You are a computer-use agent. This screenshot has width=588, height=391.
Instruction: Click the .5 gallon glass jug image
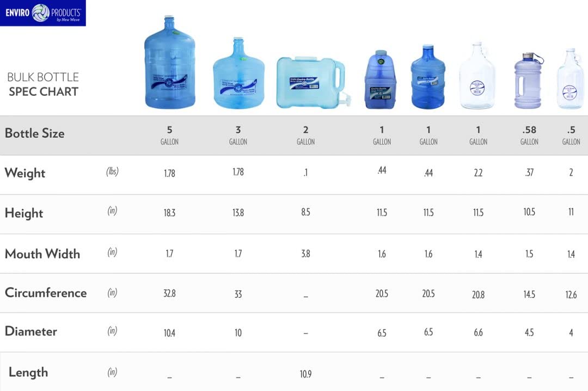[x=570, y=79]
